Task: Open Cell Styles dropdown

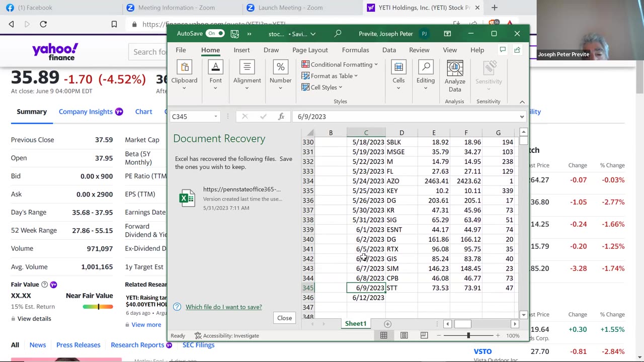Action: [322, 87]
